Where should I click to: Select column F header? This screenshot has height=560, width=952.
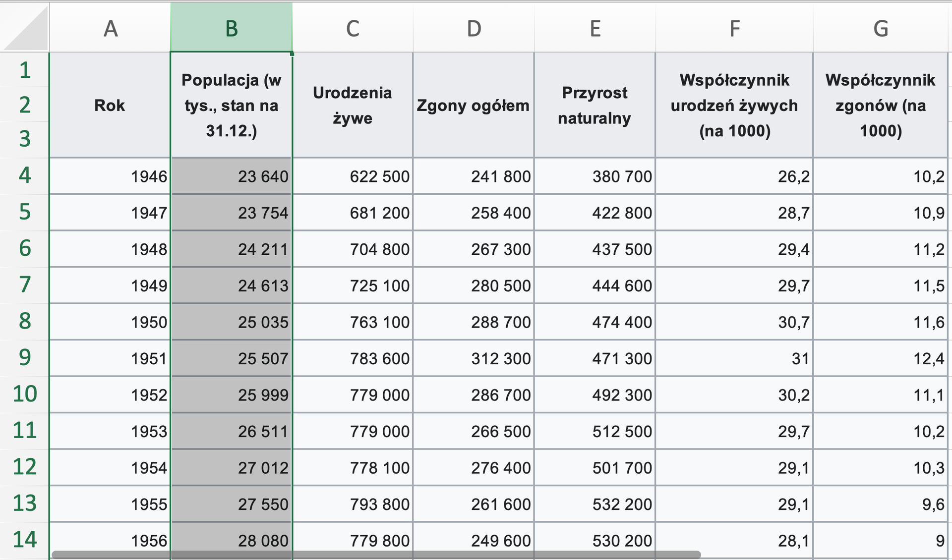pyautogui.click(x=734, y=28)
